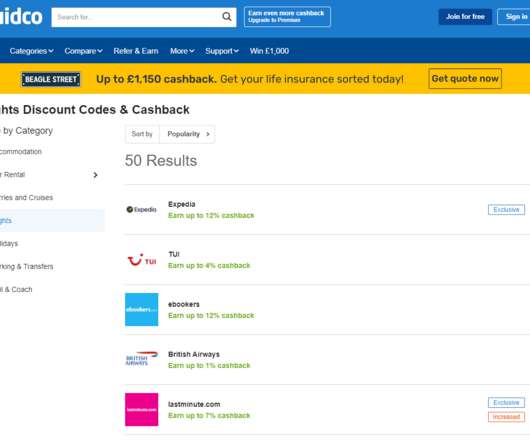Open the British Airways retailer title
Image resolution: width=530 pixels, height=442 pixels.
click(194, 354)
